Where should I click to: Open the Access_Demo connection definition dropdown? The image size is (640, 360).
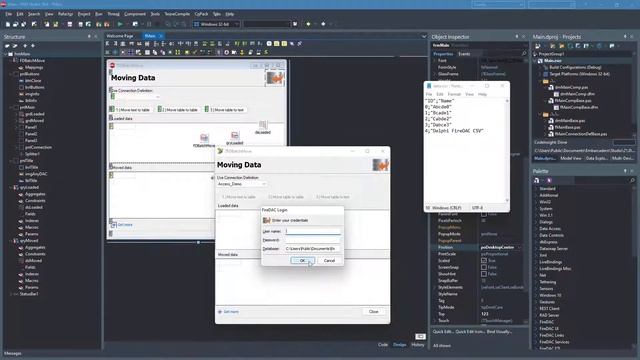tap(264, 184)
